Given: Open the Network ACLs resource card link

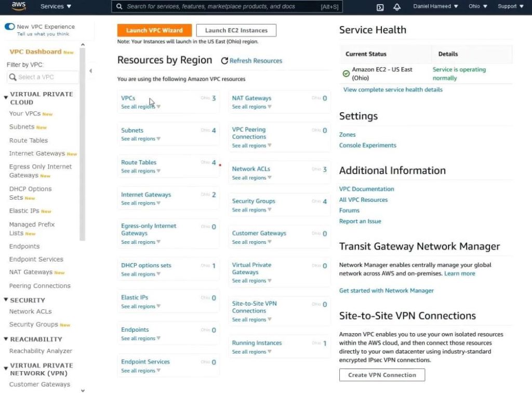Looking at the screenshot, I should coord(251,168).
